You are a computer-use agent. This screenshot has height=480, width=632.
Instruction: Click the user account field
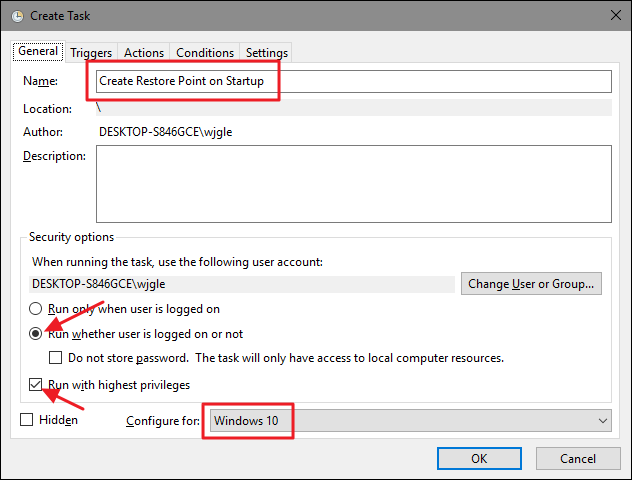241,283
